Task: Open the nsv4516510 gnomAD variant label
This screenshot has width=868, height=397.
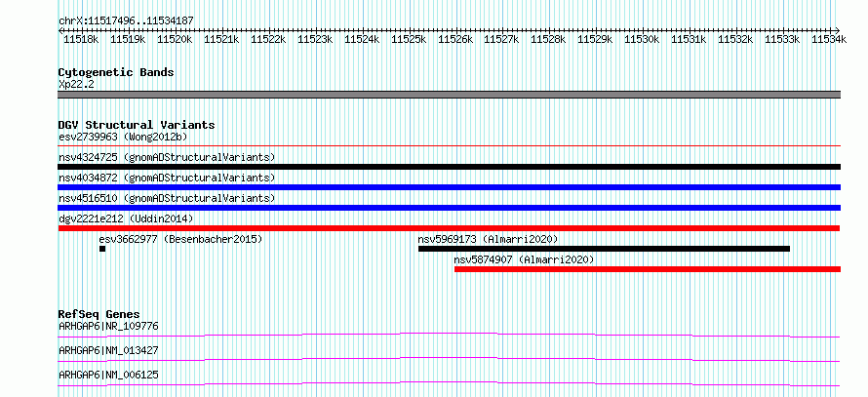Action: click(x=167, y=198)
